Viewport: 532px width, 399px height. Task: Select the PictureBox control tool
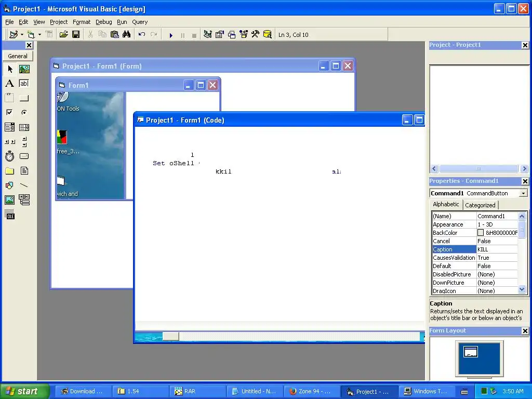tap(24, 69)
